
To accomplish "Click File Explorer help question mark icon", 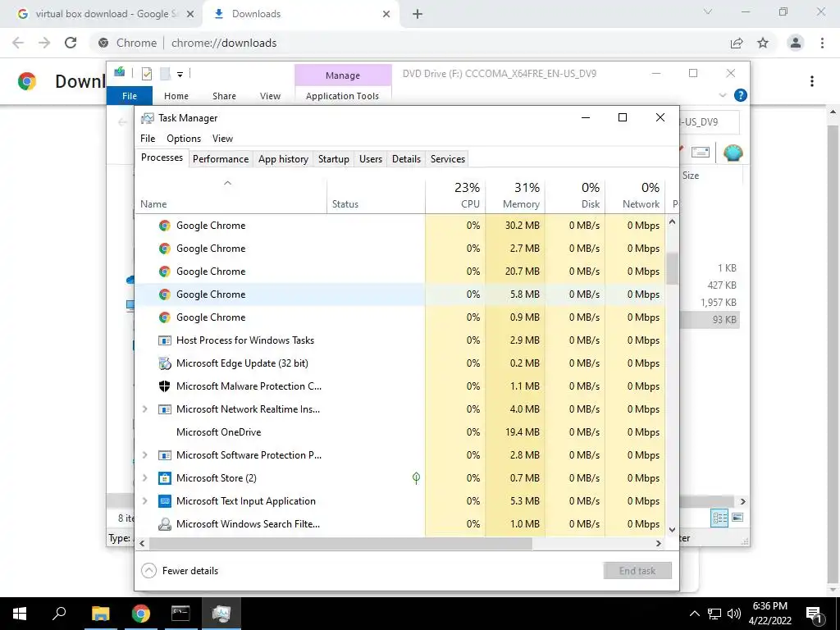I will 741,95.
